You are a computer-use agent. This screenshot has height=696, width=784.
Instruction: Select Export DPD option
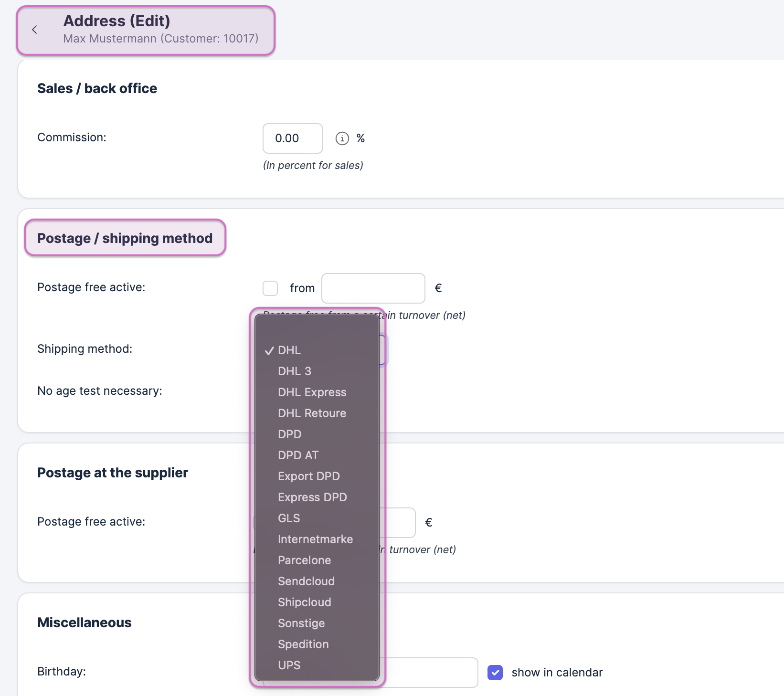(308, 476)
